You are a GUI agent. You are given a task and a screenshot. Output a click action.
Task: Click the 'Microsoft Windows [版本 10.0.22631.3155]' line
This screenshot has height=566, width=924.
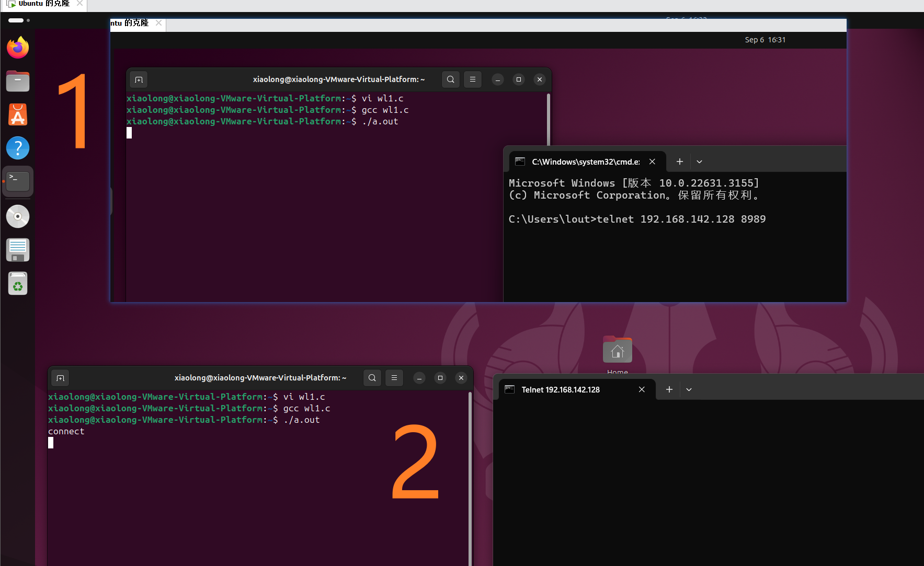tap(634, 183)
